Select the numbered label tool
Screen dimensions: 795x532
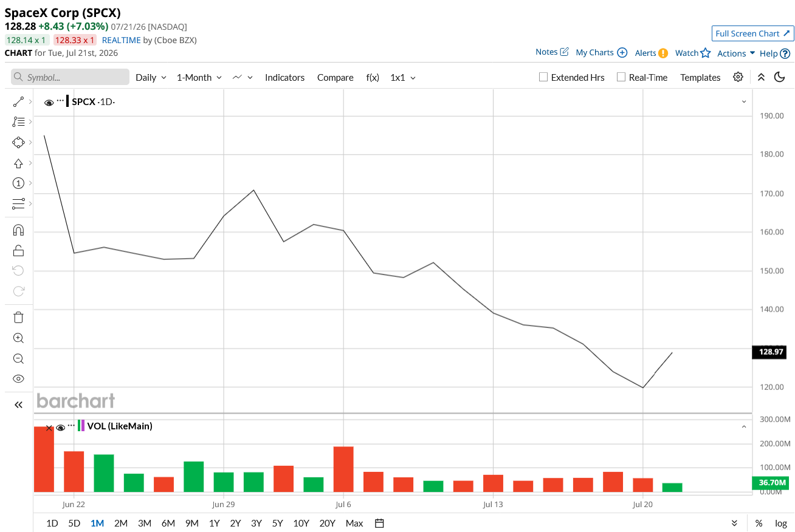[x=18, y=183]
